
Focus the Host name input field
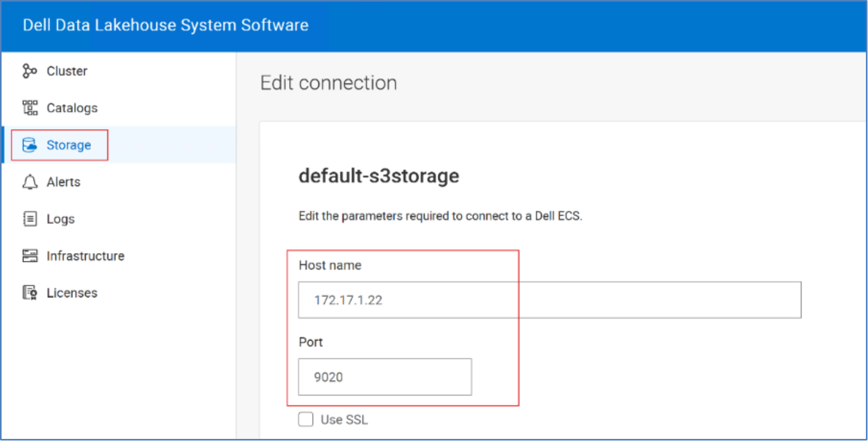550,300
